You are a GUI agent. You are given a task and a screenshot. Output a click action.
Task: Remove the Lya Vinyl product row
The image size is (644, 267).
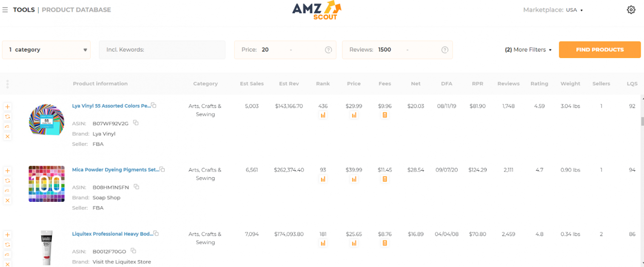[8, 136]
